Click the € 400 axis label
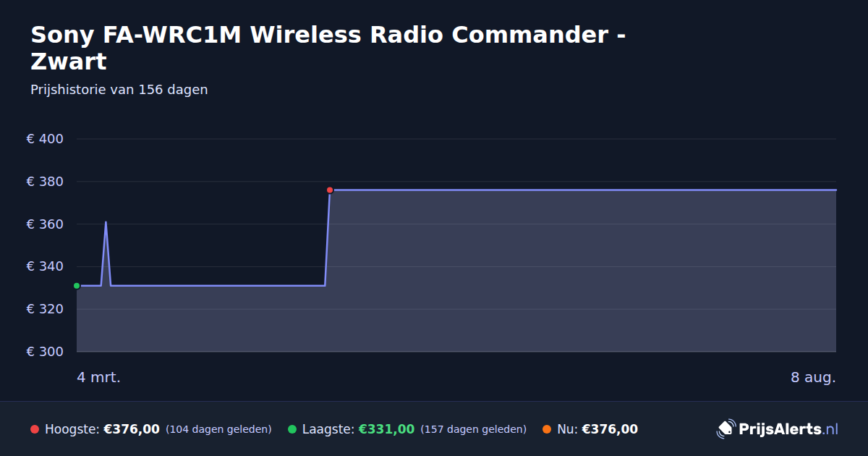Screen dimensions: 868x456 (x=46, y=139)
